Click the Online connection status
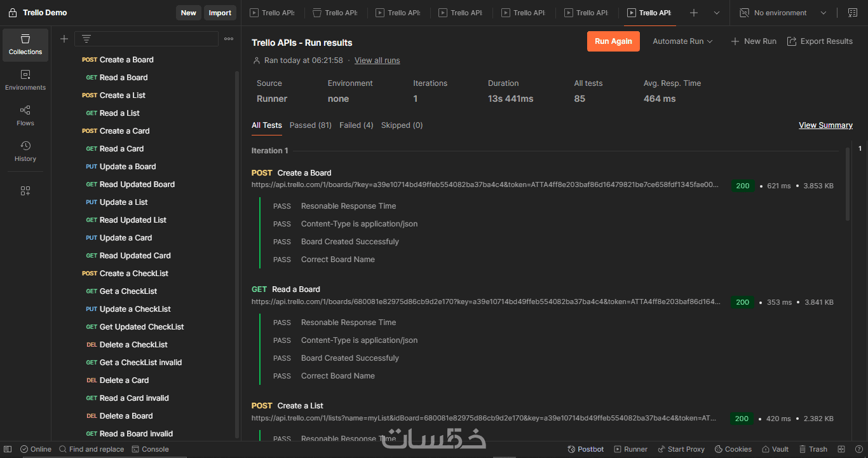Viewport: 868px width, 458px height. [36, 449]
